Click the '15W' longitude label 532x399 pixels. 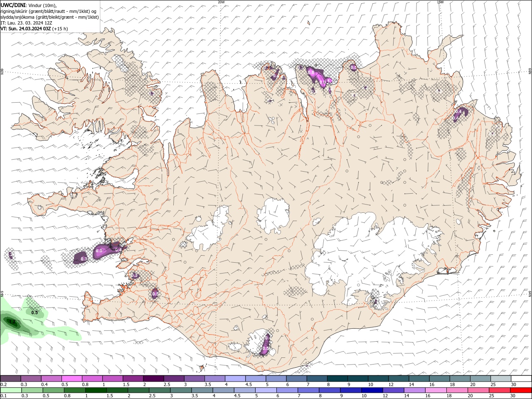(x=440, y=2)
